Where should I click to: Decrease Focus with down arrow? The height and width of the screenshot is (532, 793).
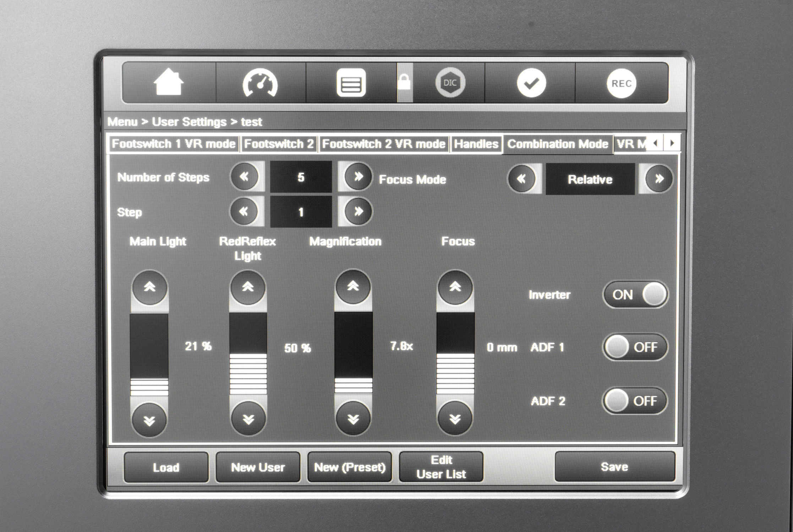tap(455, 419)
